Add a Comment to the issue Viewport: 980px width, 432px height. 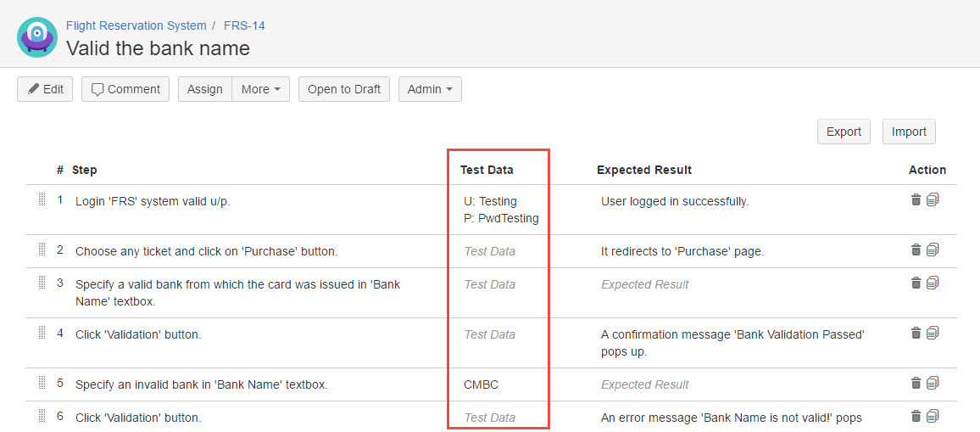coord(125,89)
